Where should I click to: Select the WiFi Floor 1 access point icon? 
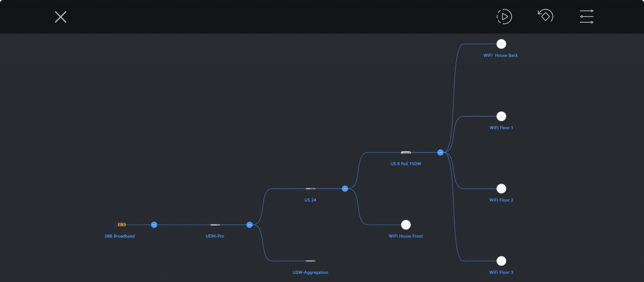point(501,116)
